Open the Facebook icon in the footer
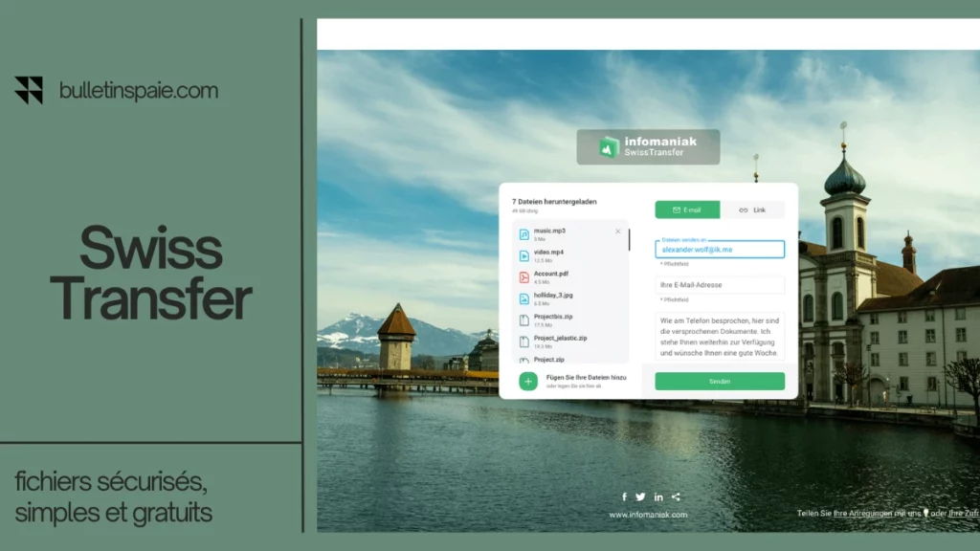Image resolution: width=980 pixels, height=551 pixels. (624, 496)
